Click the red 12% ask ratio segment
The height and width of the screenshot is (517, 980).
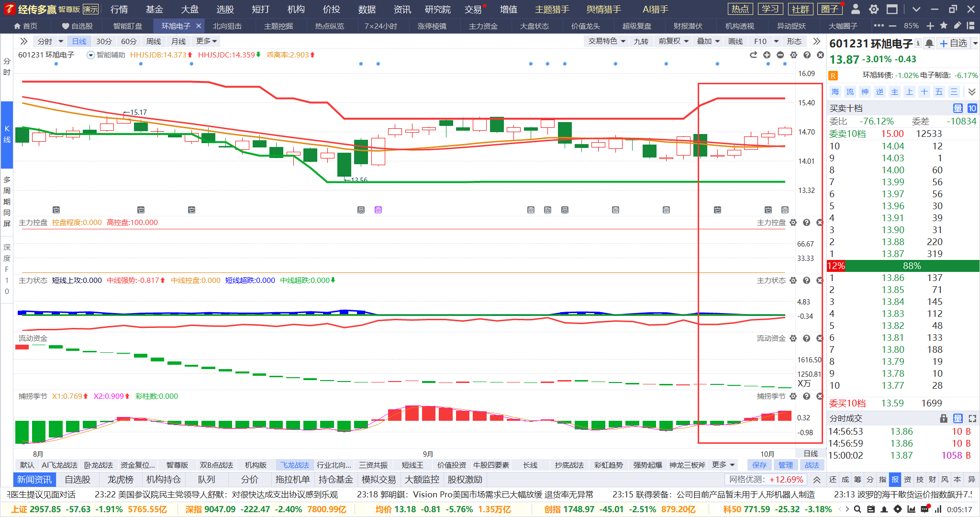coord(836,266)
